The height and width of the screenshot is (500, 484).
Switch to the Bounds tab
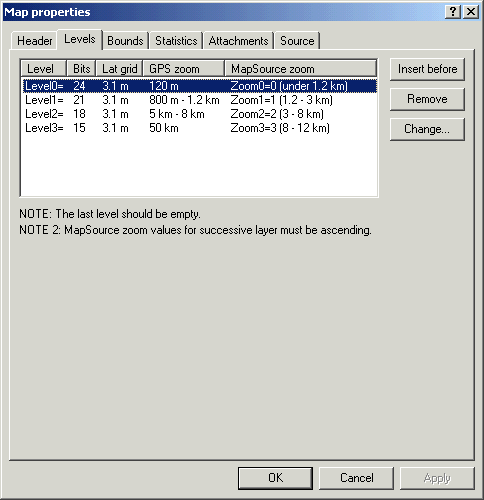pos(125,41)
